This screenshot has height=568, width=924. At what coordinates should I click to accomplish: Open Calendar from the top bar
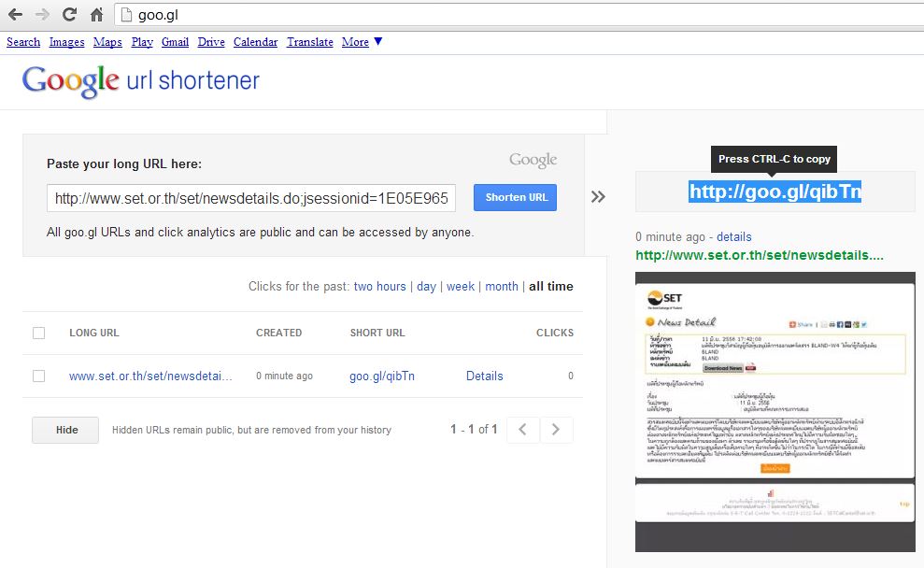click(x=255, y=42)
